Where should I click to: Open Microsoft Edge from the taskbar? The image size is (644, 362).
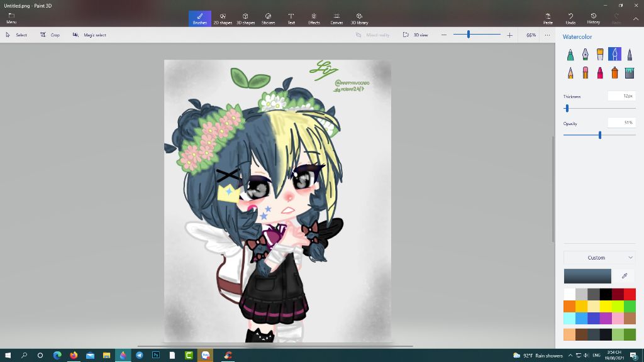(x=57, y=356)
